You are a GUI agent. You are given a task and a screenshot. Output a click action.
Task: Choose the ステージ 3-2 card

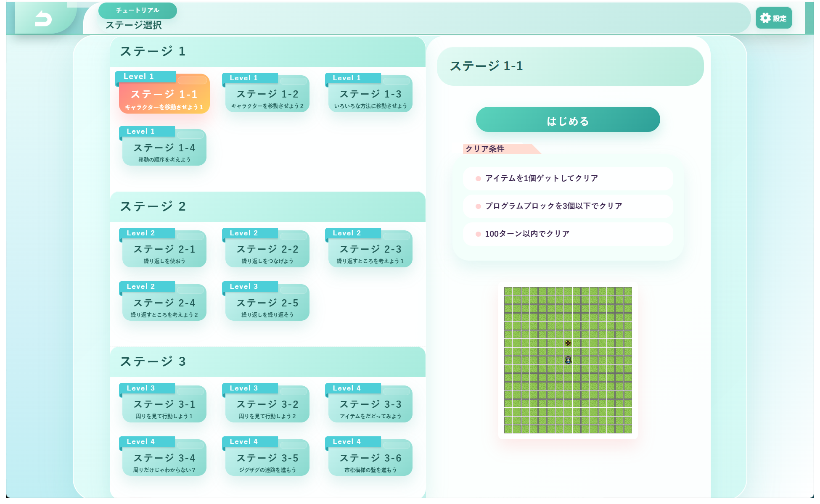coord(267,403)
